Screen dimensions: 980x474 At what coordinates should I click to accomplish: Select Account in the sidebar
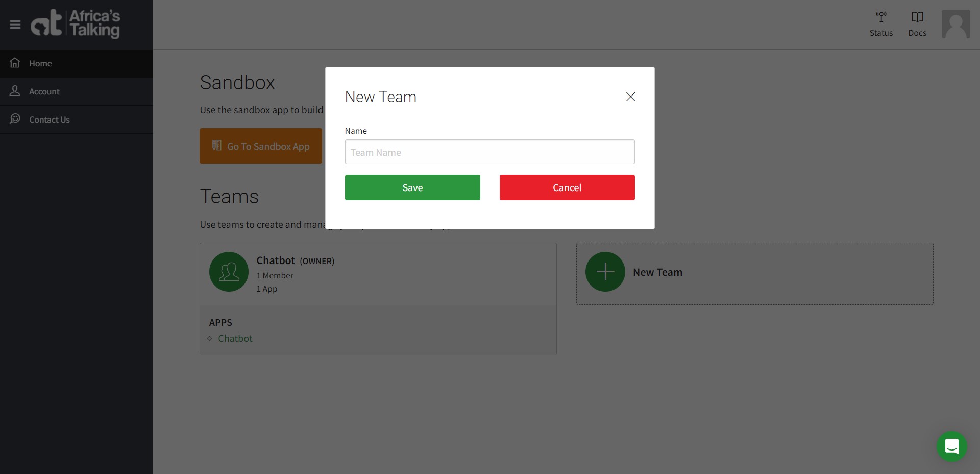tap(44, 91)
